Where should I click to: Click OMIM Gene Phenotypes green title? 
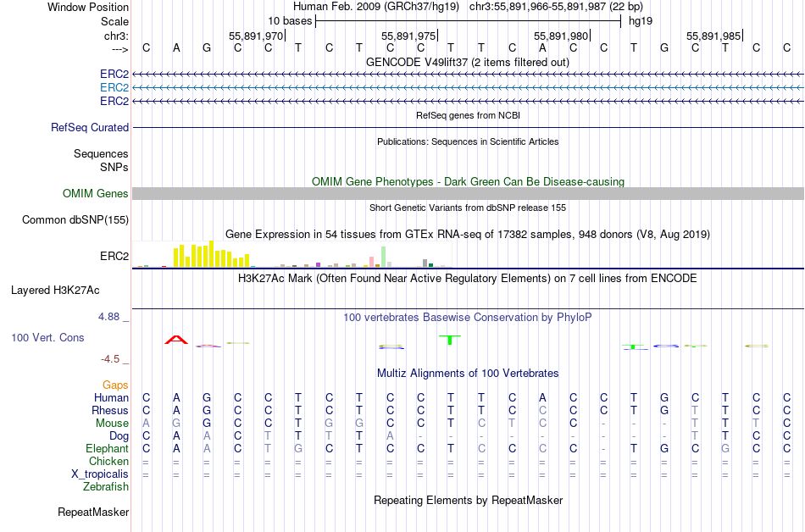pos(468,181)
